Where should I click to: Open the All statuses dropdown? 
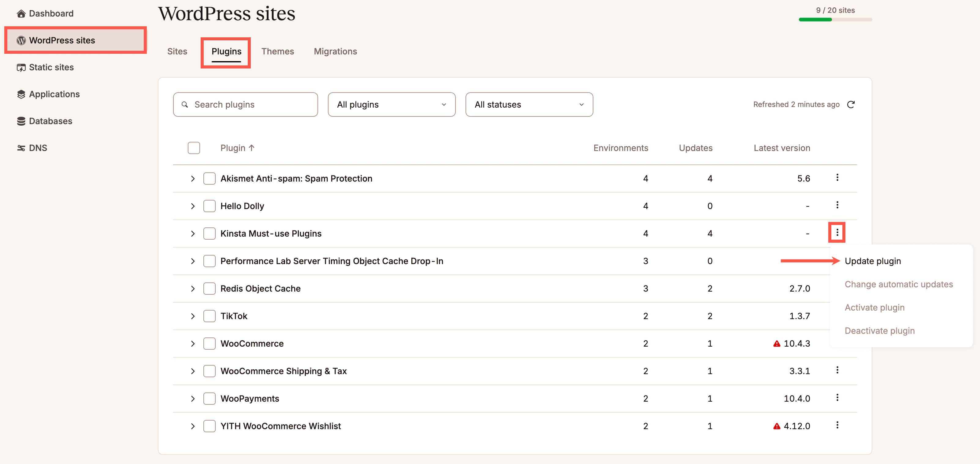[529, 104]
